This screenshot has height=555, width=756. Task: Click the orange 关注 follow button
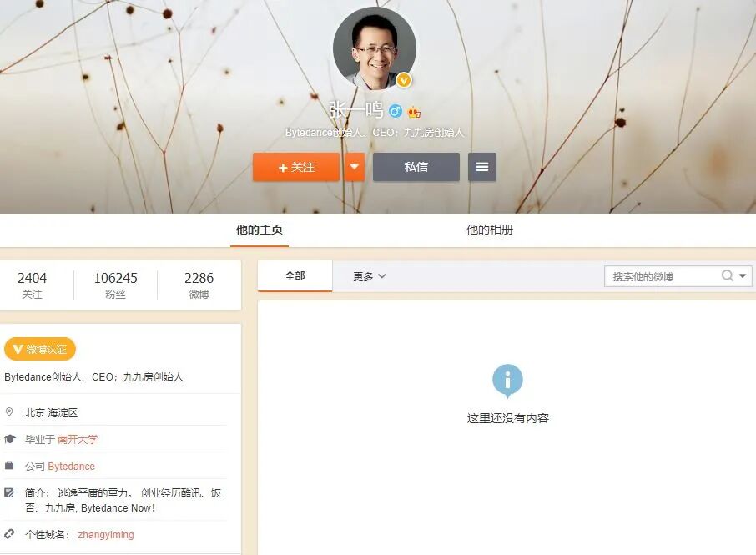pyautogui.click(x=296, y=167)
